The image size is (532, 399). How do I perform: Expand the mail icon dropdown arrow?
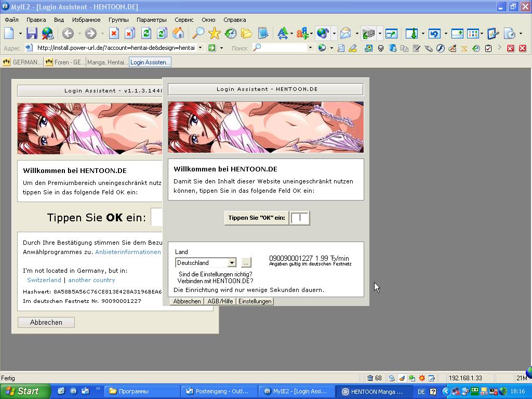coord(356,34)
